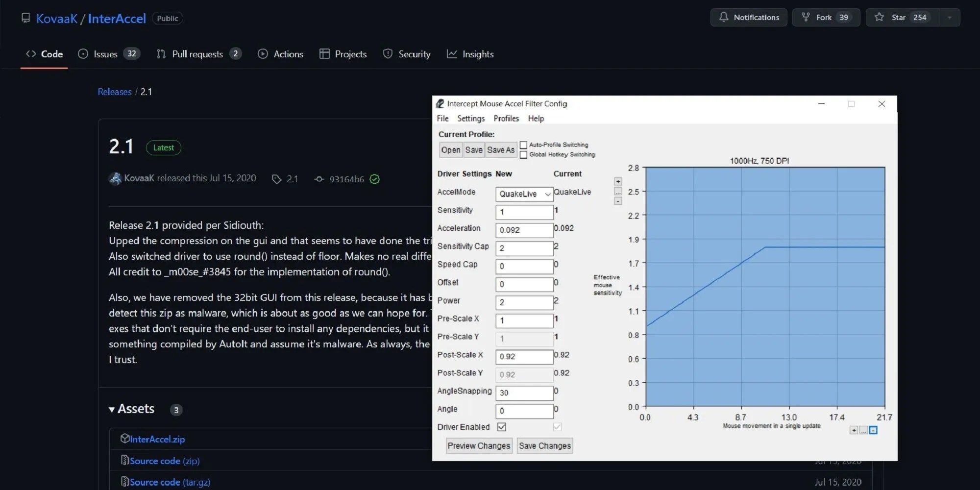The width and height of the screenshot is (980, 490).
Task: Open the Insights tab
Action: click(x=470, y=54)
